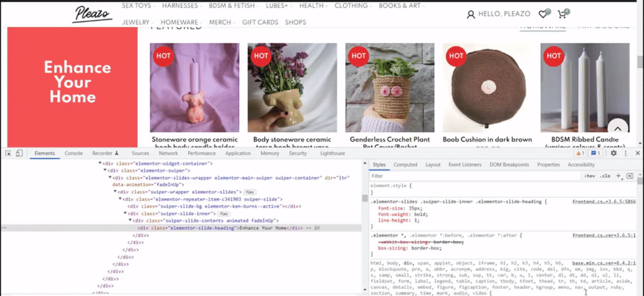The height and width of the screenshot is (296, 644).
Task: Open the HARNESSES dropdown menu
Action: tap(182, 6)
